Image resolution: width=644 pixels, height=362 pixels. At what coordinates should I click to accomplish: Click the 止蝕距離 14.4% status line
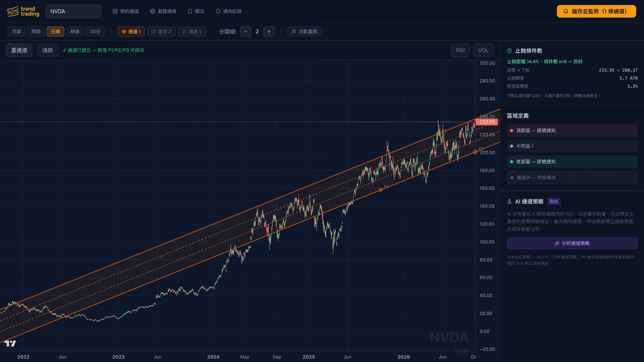tap(545, 62)
